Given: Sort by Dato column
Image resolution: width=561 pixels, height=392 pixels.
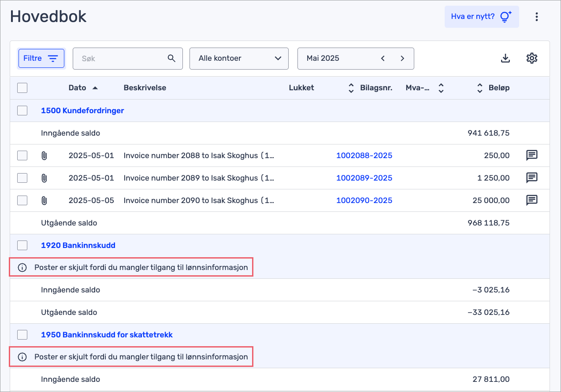Looking at the screenshot, I should click(83, 88).
